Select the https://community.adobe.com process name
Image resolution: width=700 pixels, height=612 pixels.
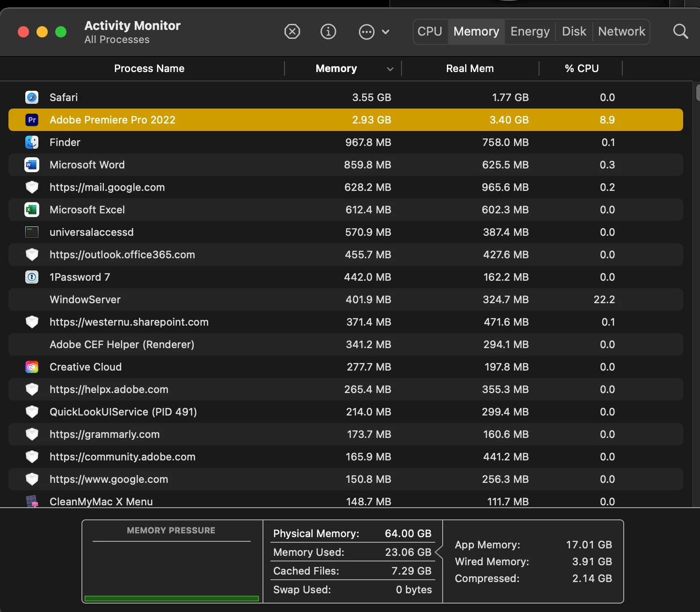(123, 457)
